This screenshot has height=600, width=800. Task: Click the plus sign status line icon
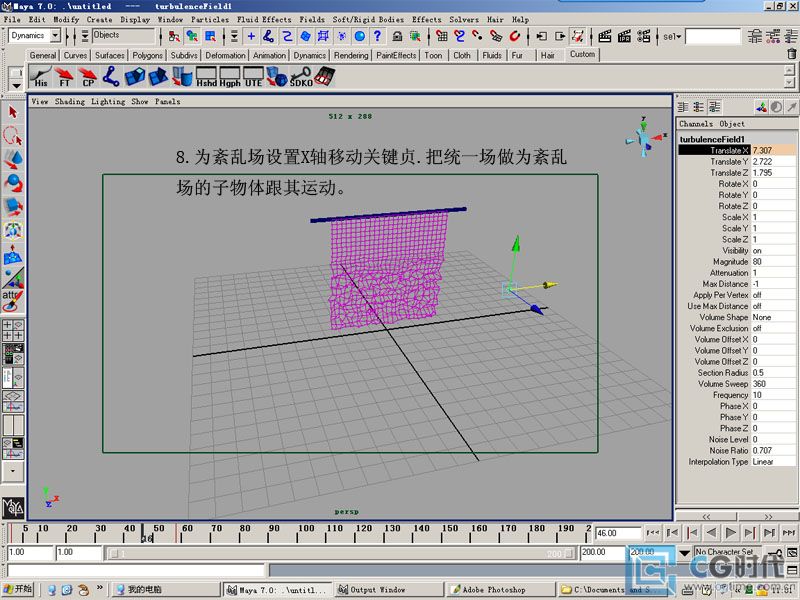click(251, 36)
